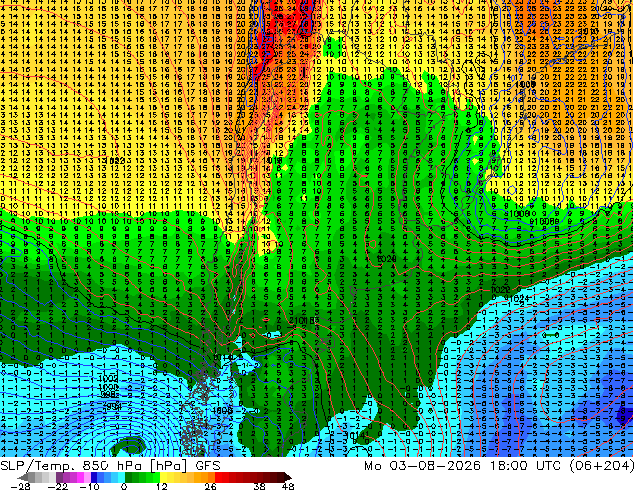Click the bright red swatch above "26"
This screenshot has height=490, width=634.
[218, 477]
